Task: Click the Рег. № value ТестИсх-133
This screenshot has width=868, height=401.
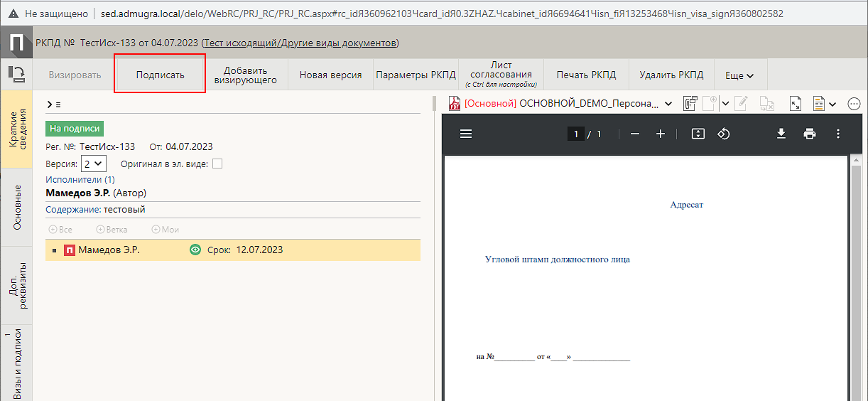Action: (x=107, y=147)
